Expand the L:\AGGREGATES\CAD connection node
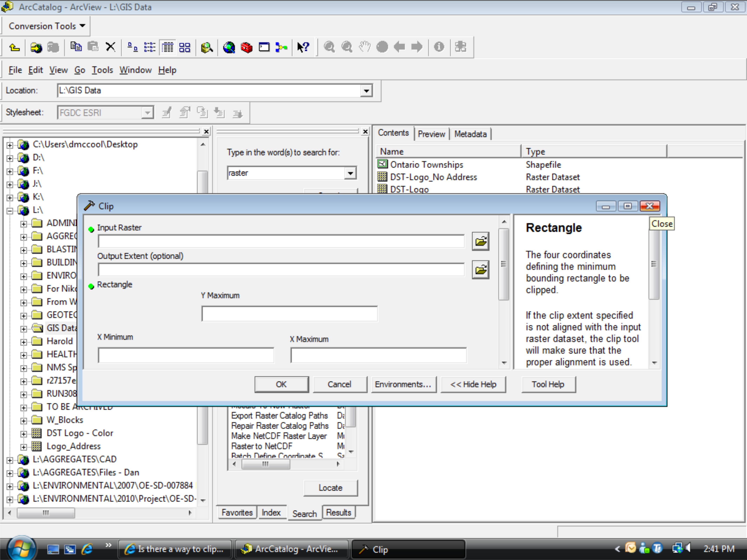The width and height of the screenshot is (747, 560). pyautogui.click(x=10, y=460)
